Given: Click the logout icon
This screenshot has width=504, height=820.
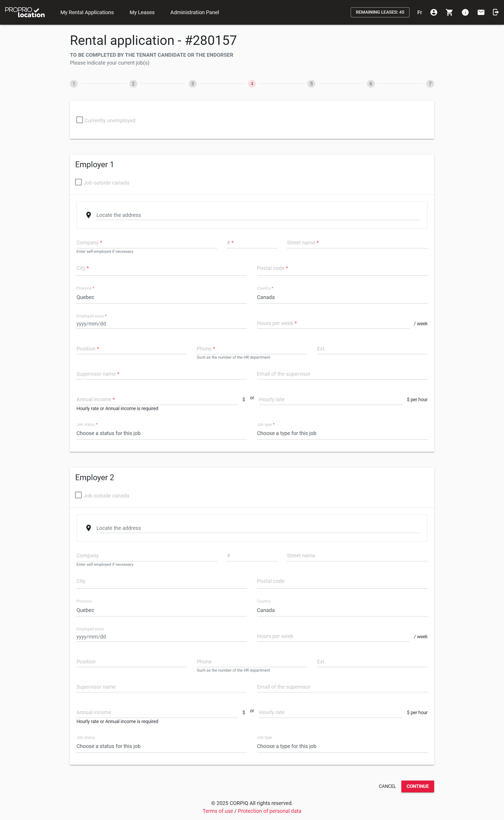Looking at the screenshot, I should (496, 12).
